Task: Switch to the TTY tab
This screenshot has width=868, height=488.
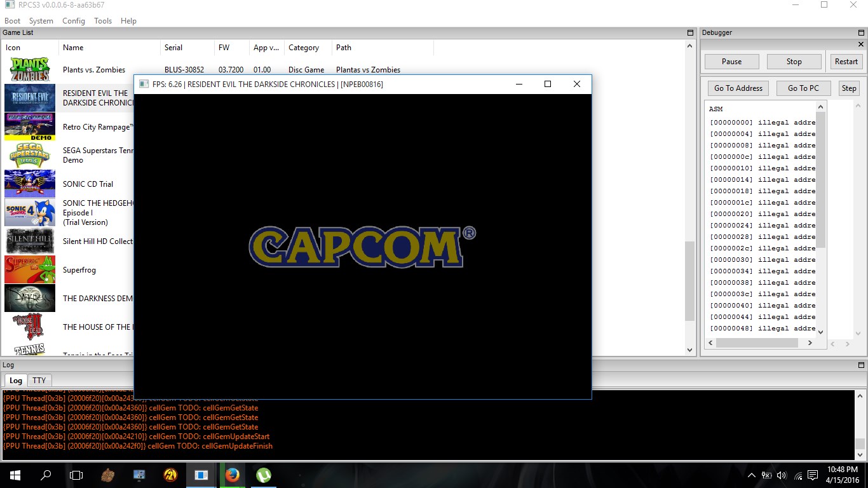Action: coord(39,381)
